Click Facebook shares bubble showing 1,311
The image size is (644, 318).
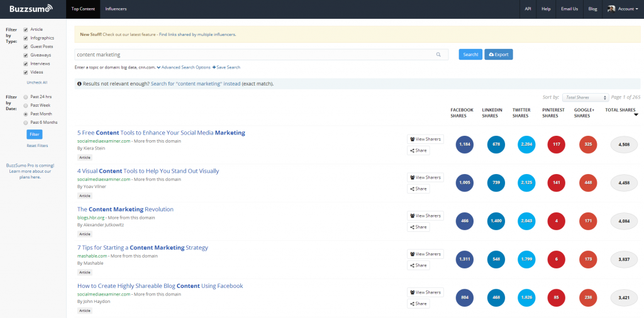tap(465, 260)
